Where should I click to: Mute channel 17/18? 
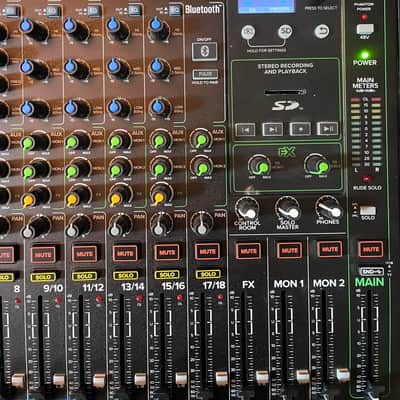(207, 252)
